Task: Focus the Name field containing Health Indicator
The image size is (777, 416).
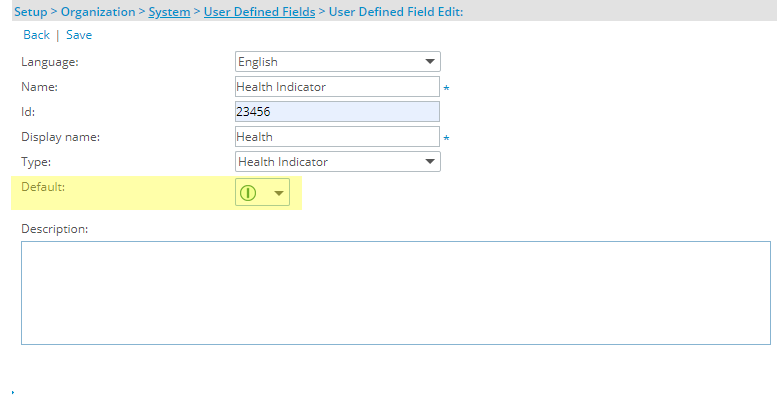Action: pyautogui.click(x=337, y=87)
